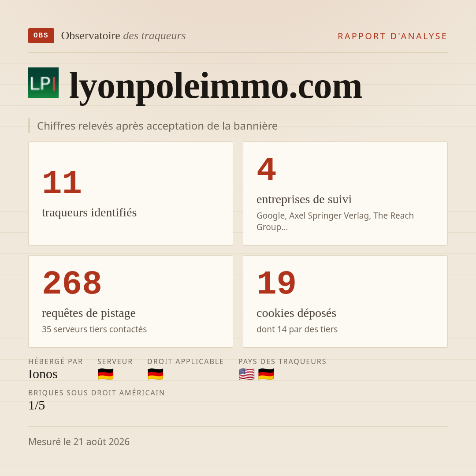Screen dimensions: 476x476
Task: Click the Ionos host name
Action: [43, 374]
